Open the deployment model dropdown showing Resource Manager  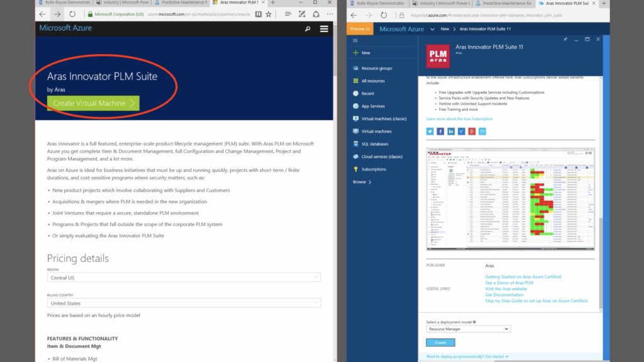pyautogui.click(x=468, y=329)
